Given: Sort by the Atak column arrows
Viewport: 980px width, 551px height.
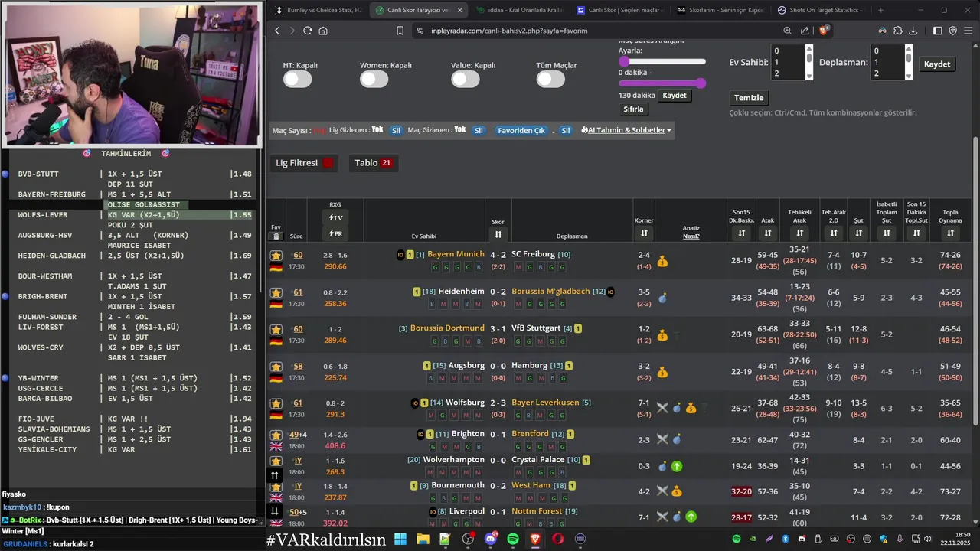Looking at the screenshot, I should 767,233.
